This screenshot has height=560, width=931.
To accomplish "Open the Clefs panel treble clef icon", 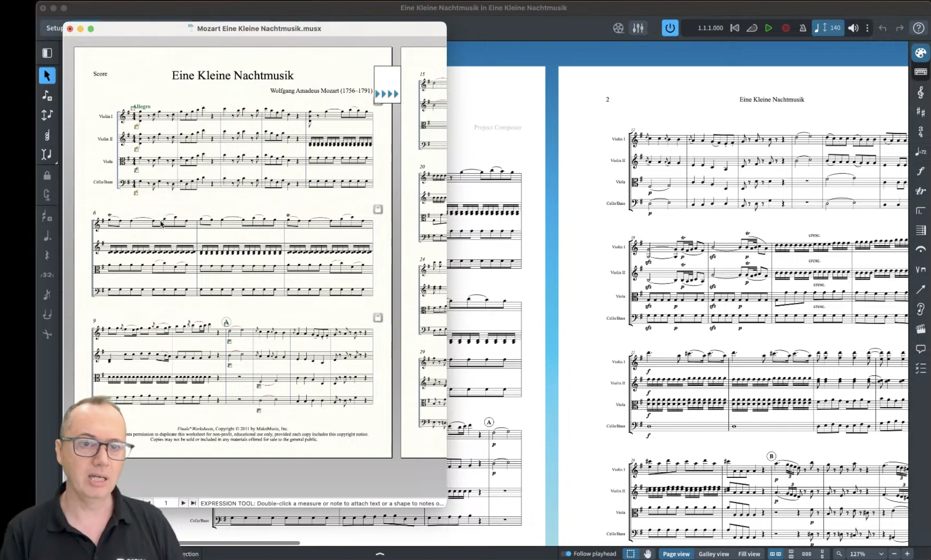I will pyautogui.click(x=920, y=92).
